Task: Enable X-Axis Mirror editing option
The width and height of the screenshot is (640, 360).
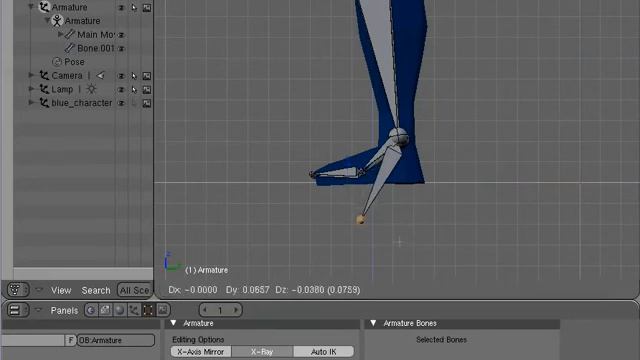Action: (201, 351)
